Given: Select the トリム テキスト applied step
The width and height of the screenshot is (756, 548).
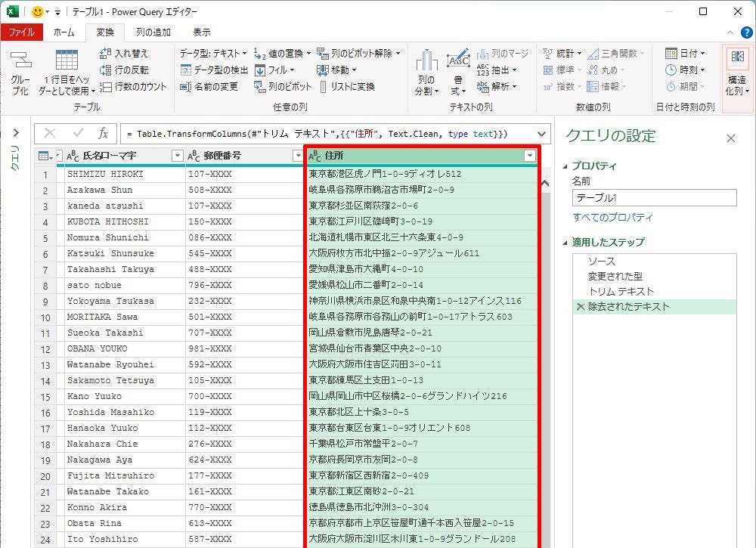Looking at the screenshot, I should [x=621, y=291].
